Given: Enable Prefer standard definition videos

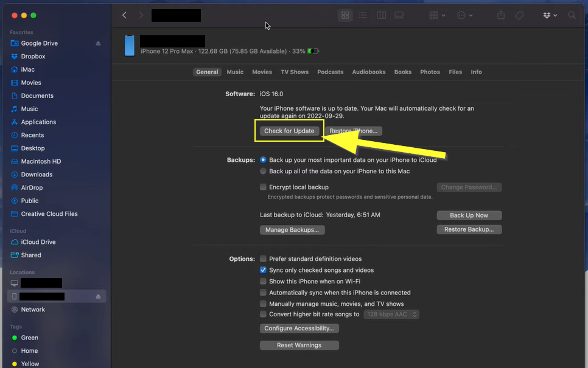Looking at the screenshot, I should pyautogui.click(x=263, y=259).
